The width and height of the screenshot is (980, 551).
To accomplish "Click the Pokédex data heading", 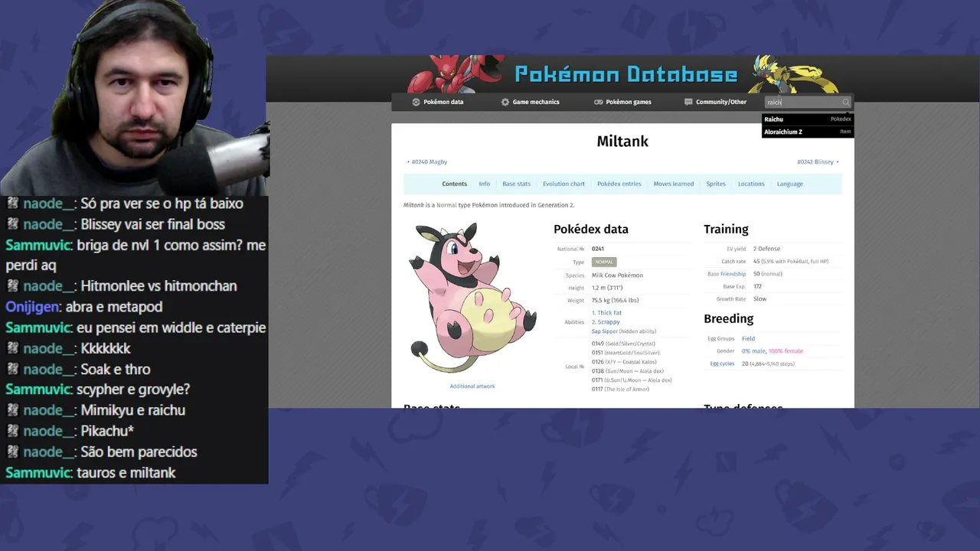I will (591, 230).
